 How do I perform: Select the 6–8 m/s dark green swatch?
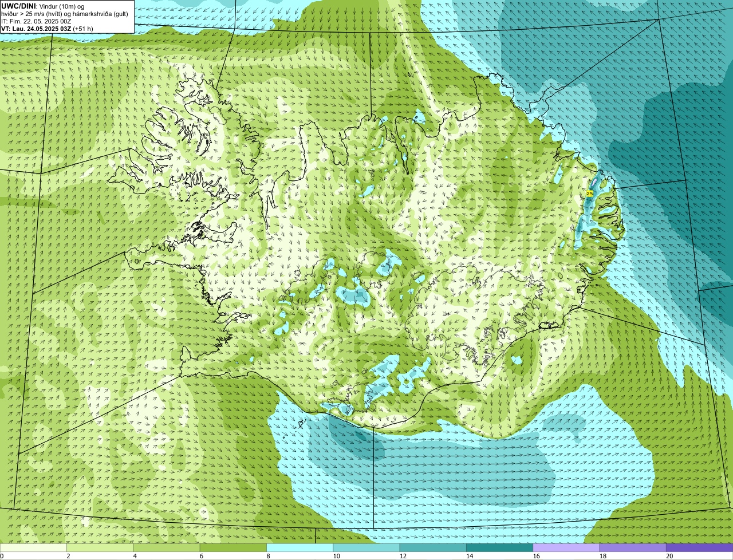(x=234, y=547)
